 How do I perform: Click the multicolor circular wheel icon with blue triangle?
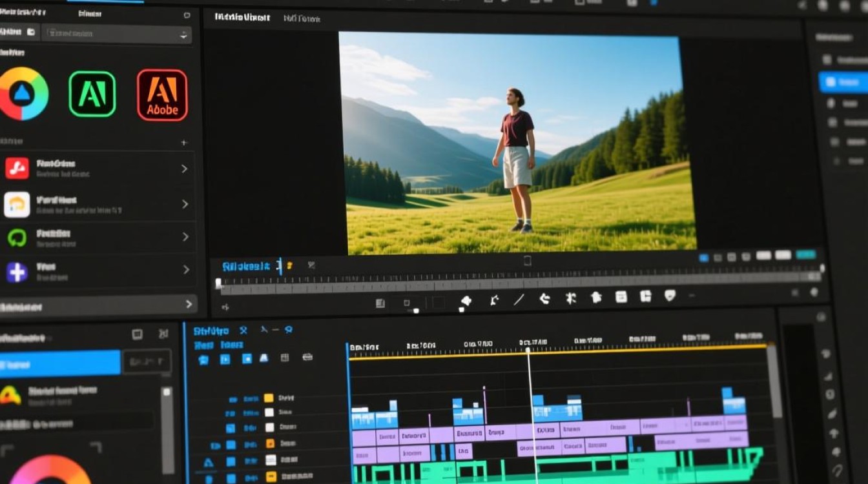(23, 94)
